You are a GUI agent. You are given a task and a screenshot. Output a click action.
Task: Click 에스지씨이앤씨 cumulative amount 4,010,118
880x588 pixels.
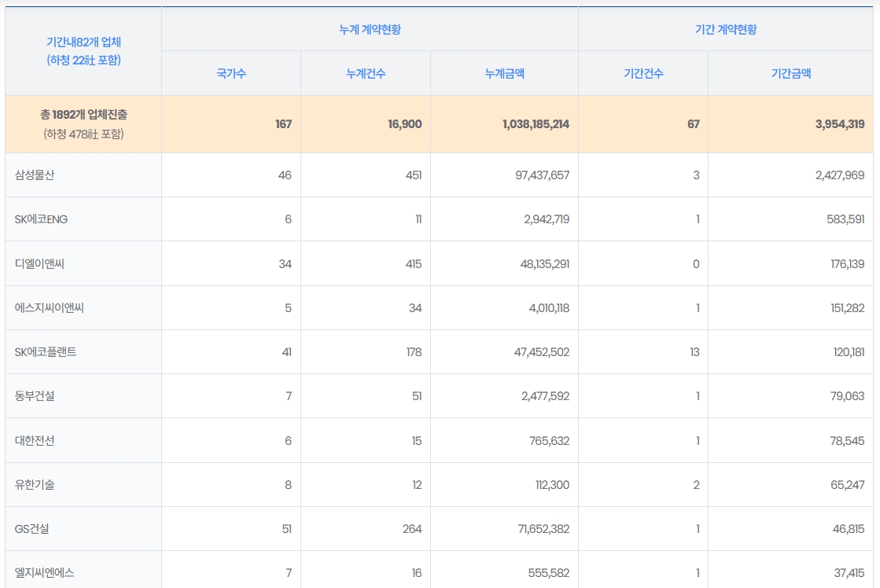pyautogui.click(x=550, y=308)
